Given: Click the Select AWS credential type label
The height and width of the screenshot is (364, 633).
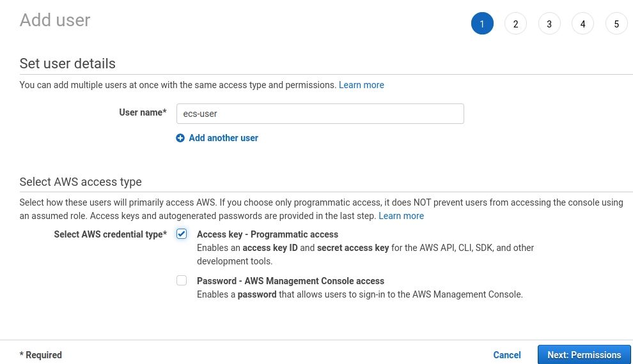Looking at the screenshot, I should [x=110, y=234].
